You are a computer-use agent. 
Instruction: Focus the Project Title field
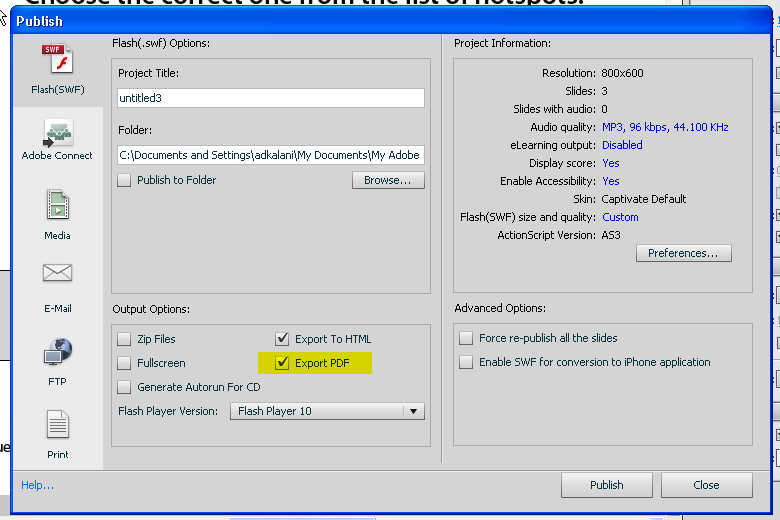(x=271, y=98)
